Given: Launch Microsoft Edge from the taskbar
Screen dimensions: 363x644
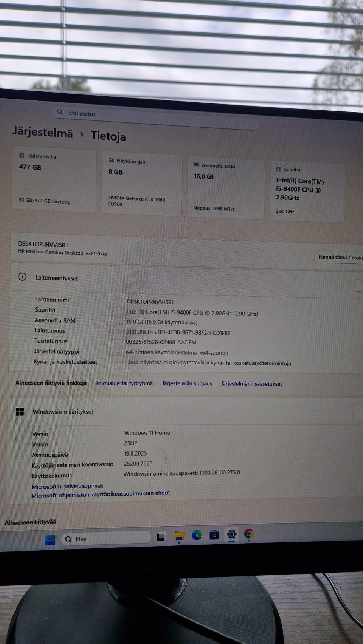Looking at the screenshot, I should click(197, 535).
